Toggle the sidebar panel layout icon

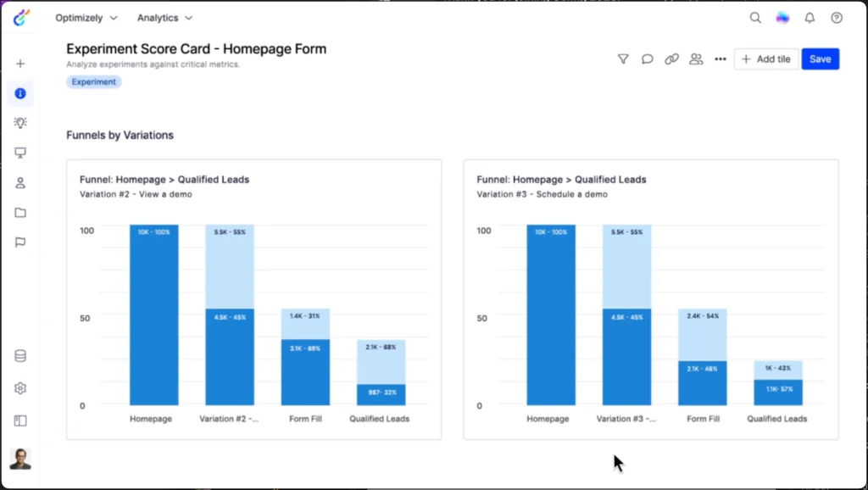coord(20,420)
